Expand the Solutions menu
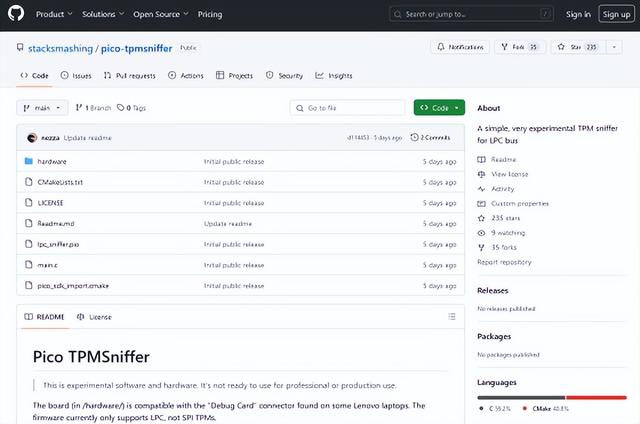Viewport: 640px width, 424px height. pos(103,14)
